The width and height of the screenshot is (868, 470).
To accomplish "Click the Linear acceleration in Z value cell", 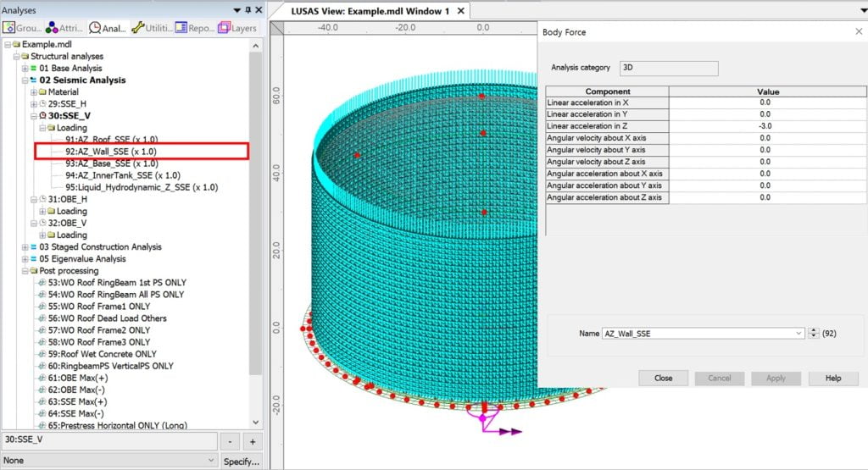I will pos(765,125).
